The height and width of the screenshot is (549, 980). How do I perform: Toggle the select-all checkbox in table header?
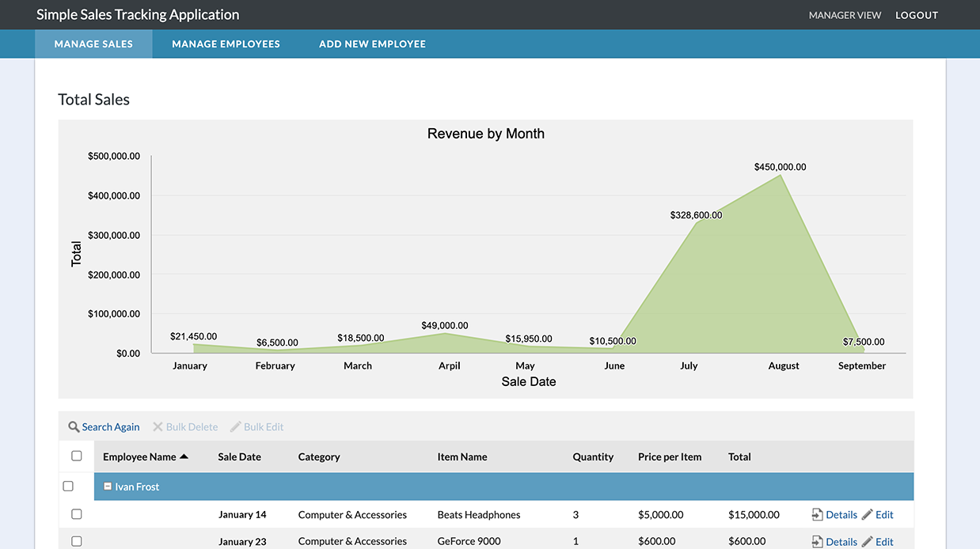(x=77, y=456)
